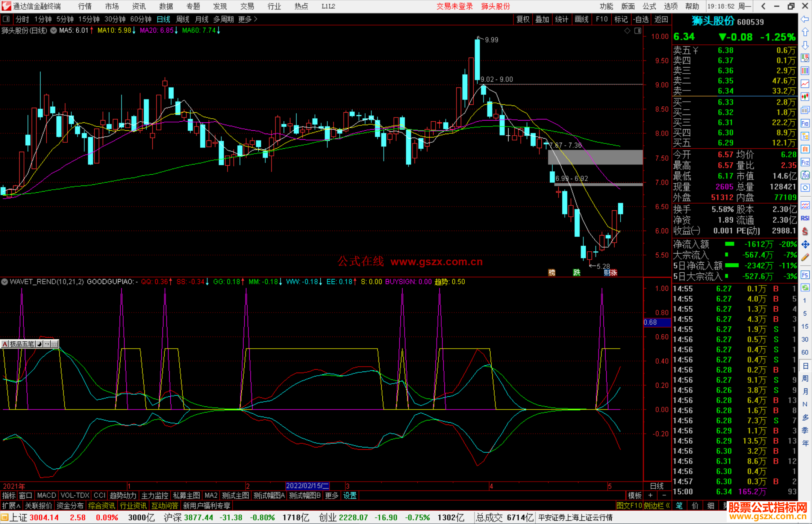
Task: Open the 交易 menu
Action: [x=247, y=6]
